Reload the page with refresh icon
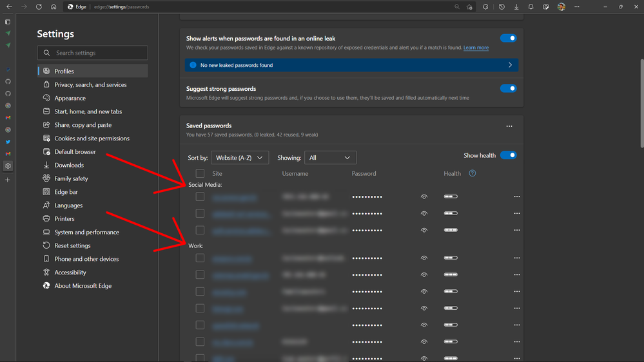This screenshot has height=362, width=644. pos(39,6)
